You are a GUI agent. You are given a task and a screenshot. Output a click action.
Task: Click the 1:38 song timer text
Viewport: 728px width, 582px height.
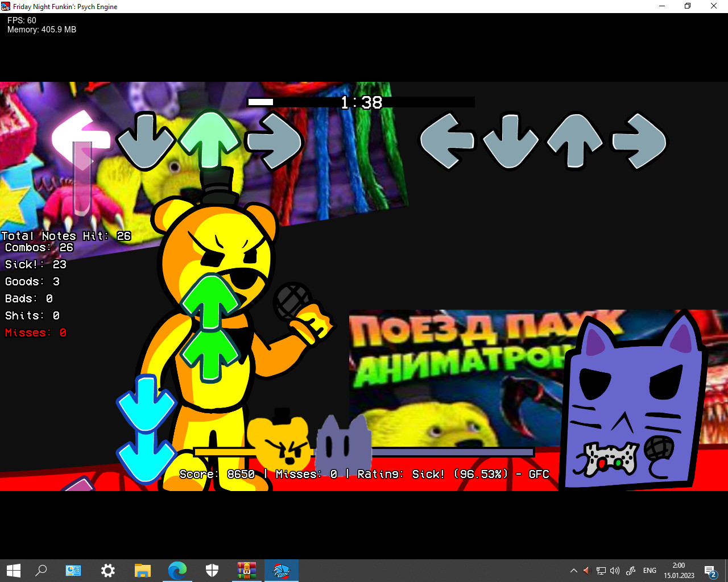pos(362,102)
